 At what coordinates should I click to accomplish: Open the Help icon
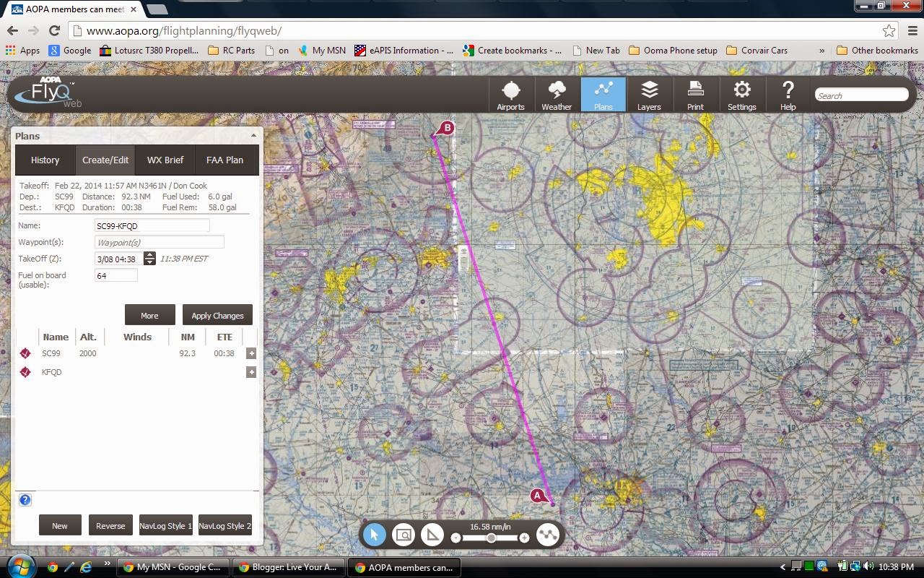(788, 95)
